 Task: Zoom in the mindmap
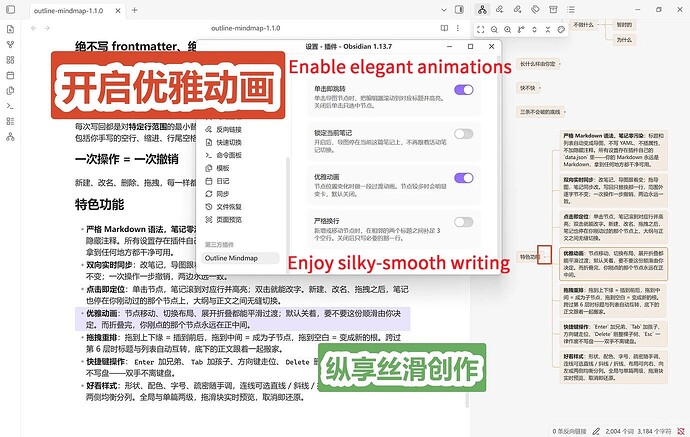coord(507,29)
